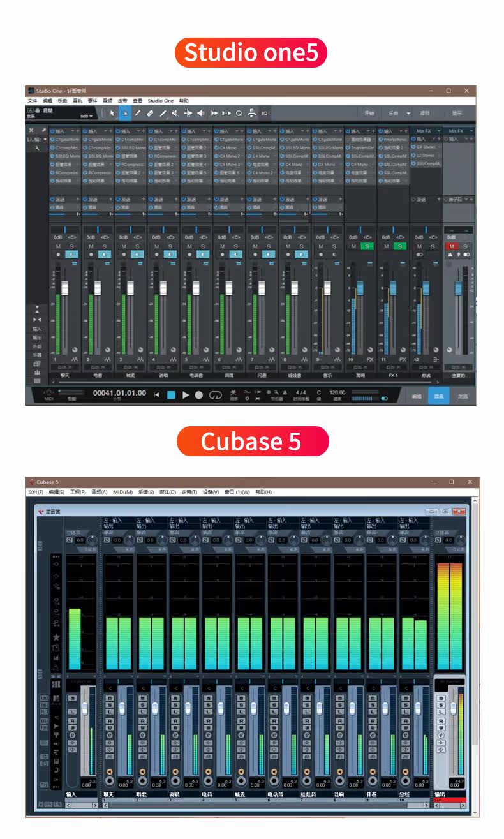Open the 文件 menu in Studio One
Image resolution: width=504 pixels, height=839 pixels.
33,101
